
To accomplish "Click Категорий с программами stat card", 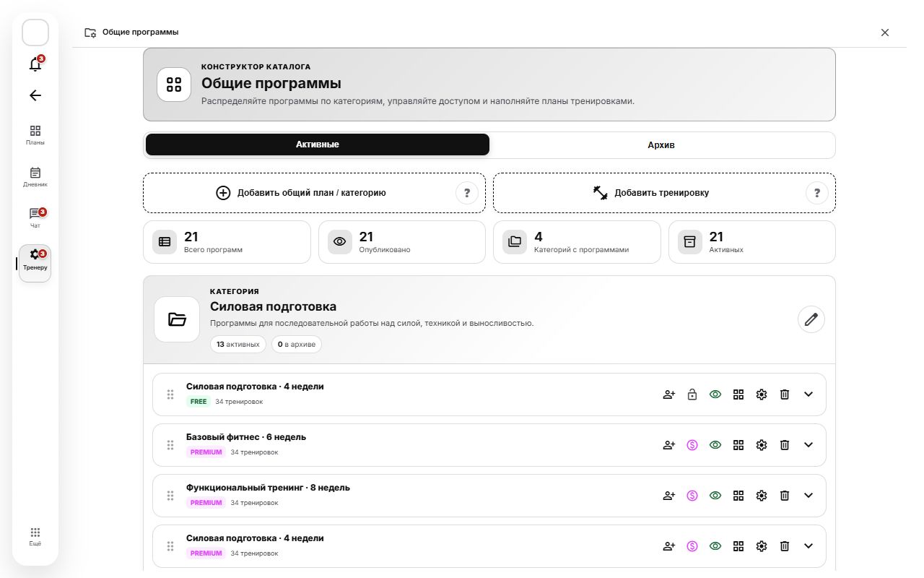I will point(577,242).
